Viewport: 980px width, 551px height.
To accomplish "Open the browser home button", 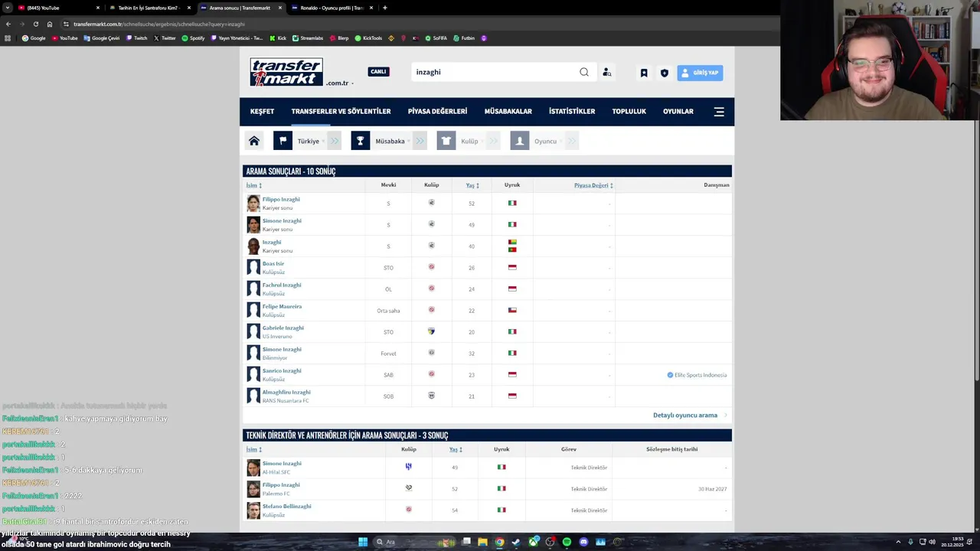I will click(x=50, y=24).
